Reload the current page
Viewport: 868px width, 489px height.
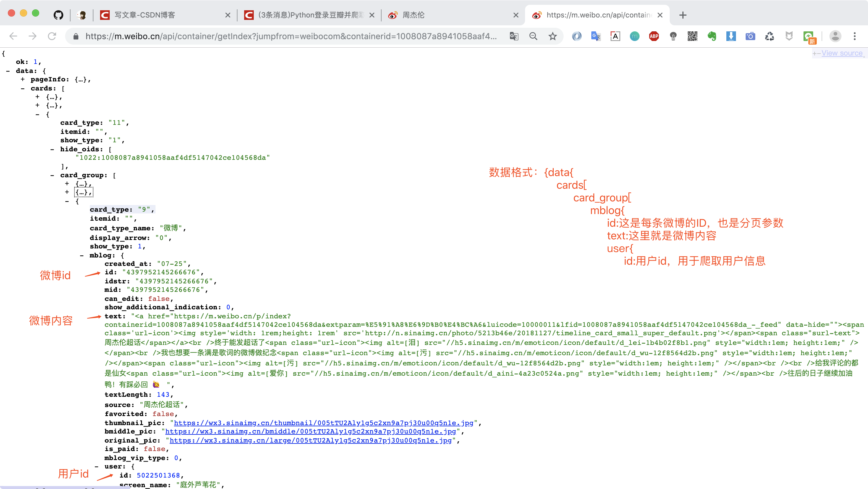pyautogui.click(x=52, y=36)
